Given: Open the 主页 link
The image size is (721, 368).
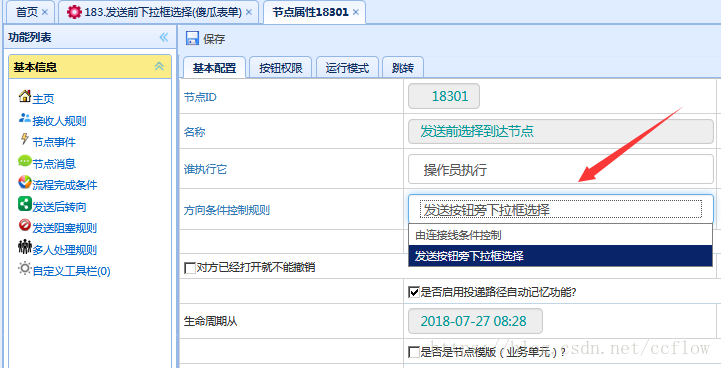Looking at the screenshot, I should 43,98.
